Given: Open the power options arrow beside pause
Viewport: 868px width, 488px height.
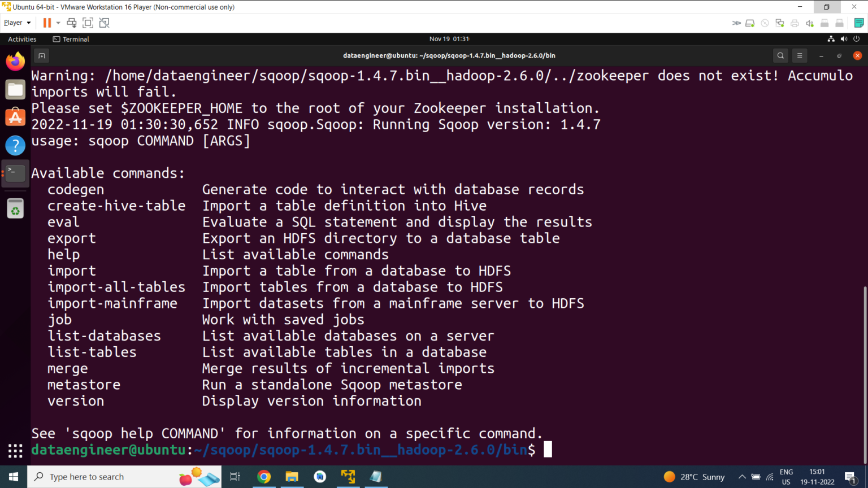Looking at the screenshot, I should coord(58,23).
